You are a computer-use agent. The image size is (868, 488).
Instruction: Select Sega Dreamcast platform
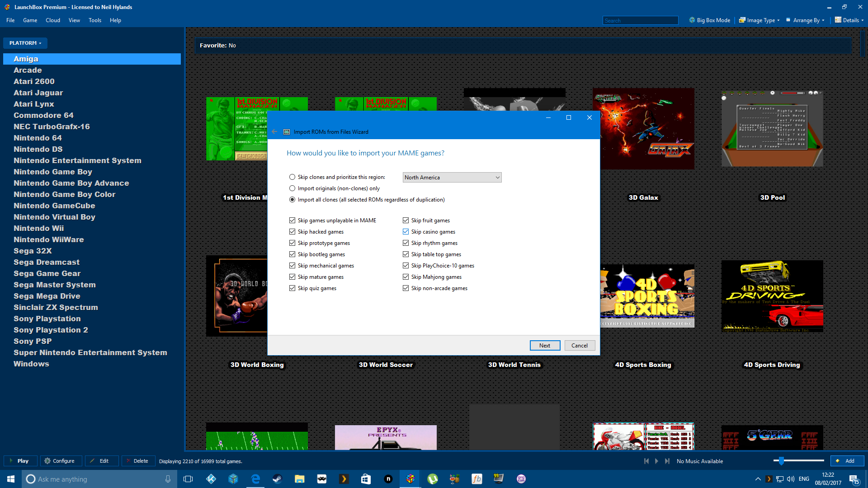coord(92,262)
